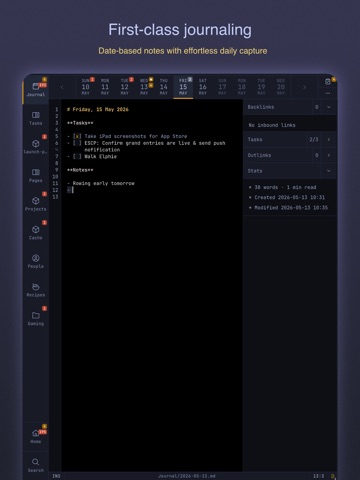Click line number 1 in the gutter

[x=57, y=109]
